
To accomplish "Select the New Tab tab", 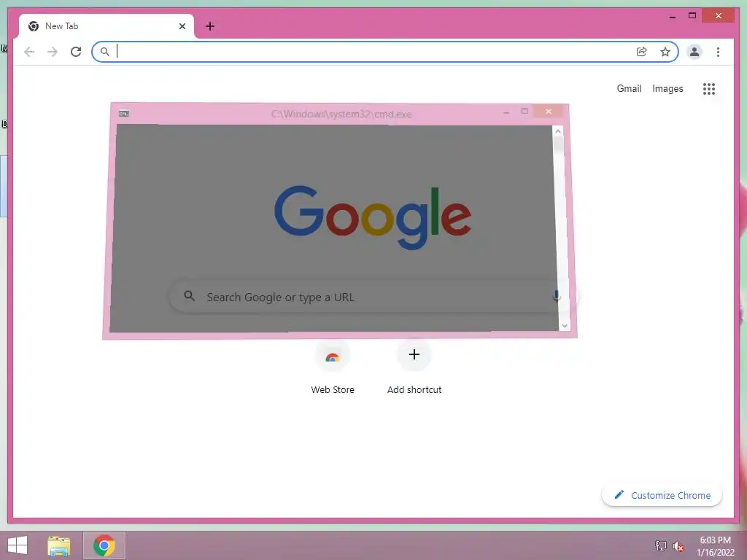I will [107, 26].
